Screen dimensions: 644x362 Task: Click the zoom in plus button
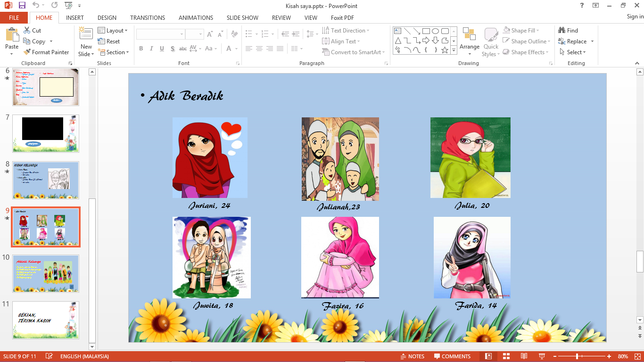pos(609,356)
